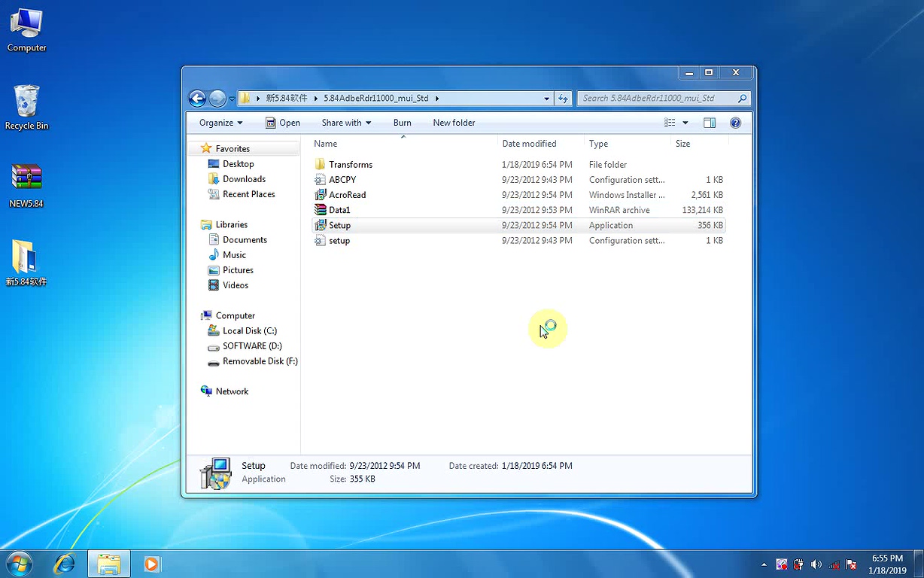Image resolution: width=924 pixels, height=578 pixels.
Task: Click the 133,214 KB size cell
Action: [702, 210]
